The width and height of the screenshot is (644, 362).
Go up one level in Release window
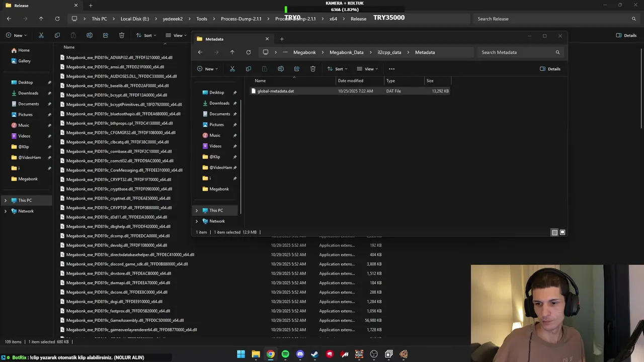pos(41,19)
